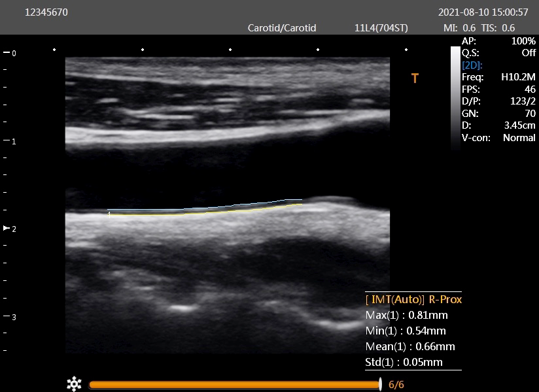Select the IMT(Auto) R-Prox result header
539x392 pixels.
click(x=413, y=300)
